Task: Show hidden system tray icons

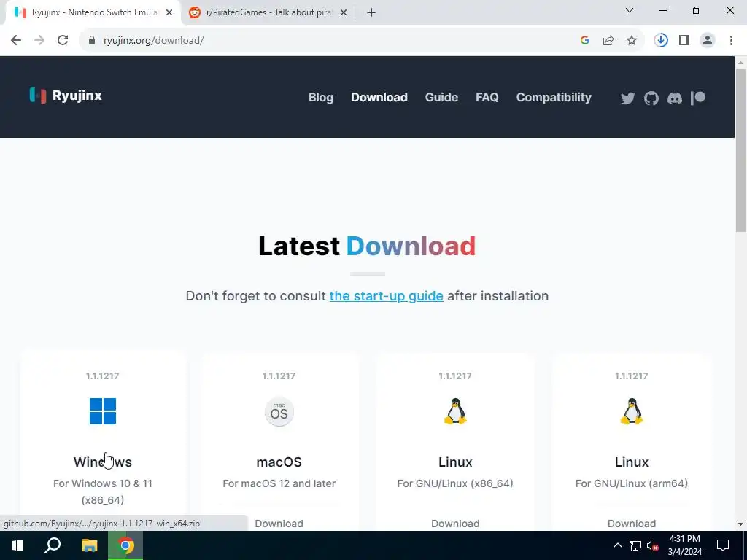Action: [x=617, y=545]
